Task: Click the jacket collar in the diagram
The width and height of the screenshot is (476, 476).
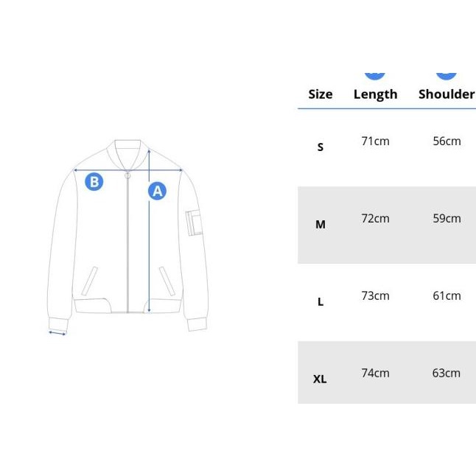Action: click(127, 150)
